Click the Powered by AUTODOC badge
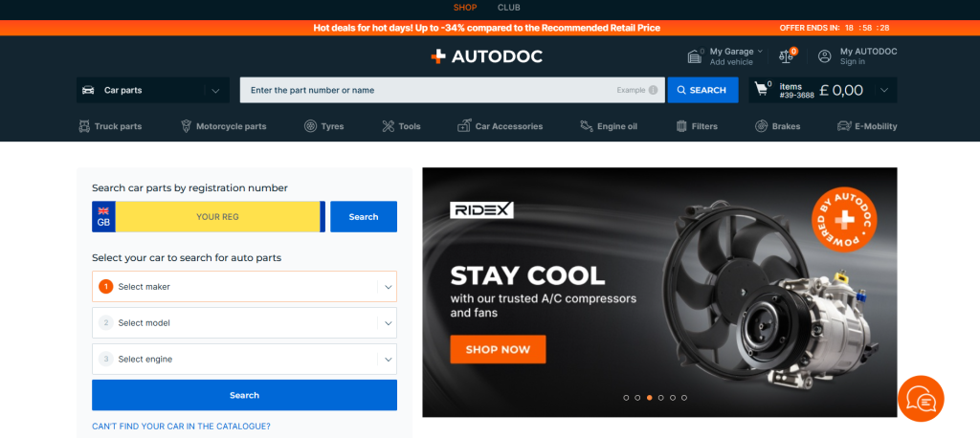 point(844,218)
